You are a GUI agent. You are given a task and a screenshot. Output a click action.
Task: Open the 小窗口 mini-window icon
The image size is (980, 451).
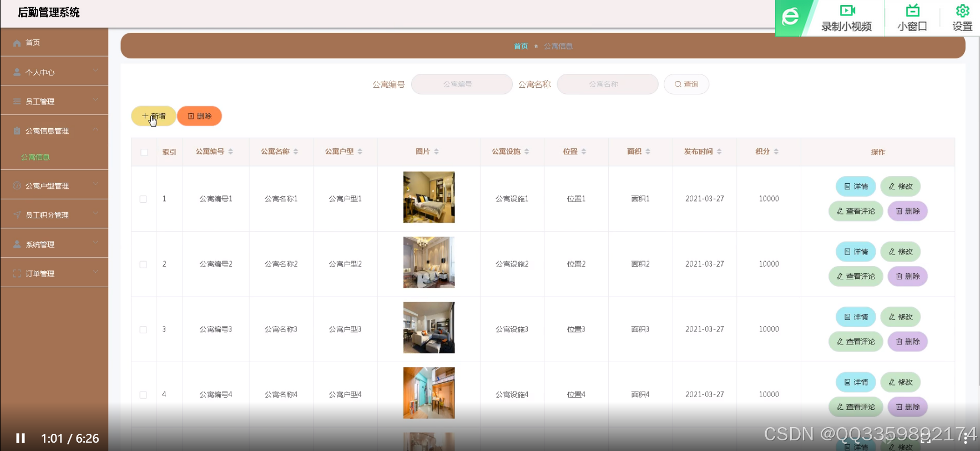coord(912,11)
